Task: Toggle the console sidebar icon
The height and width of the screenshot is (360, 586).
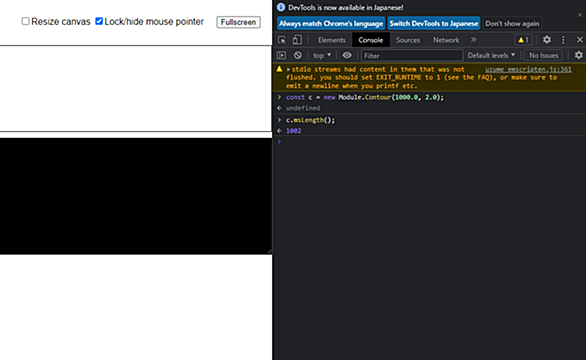Action: (x=281, y=55)
